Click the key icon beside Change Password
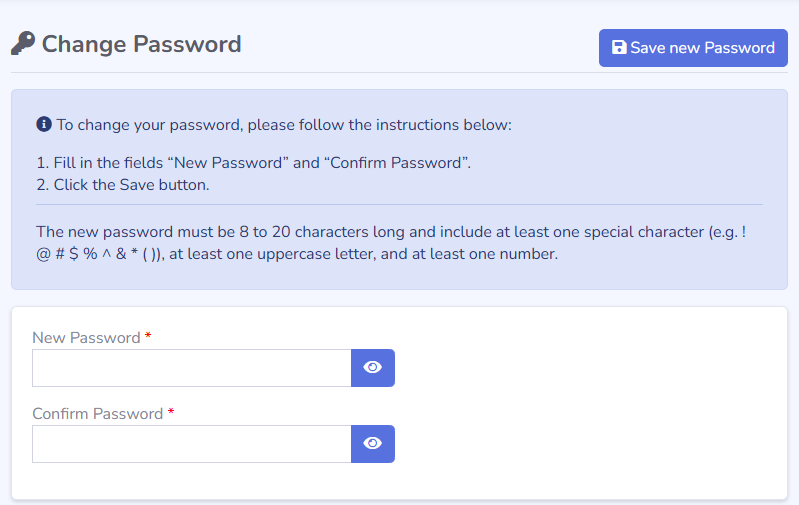 pyautogui.click(x=22, y=44)
